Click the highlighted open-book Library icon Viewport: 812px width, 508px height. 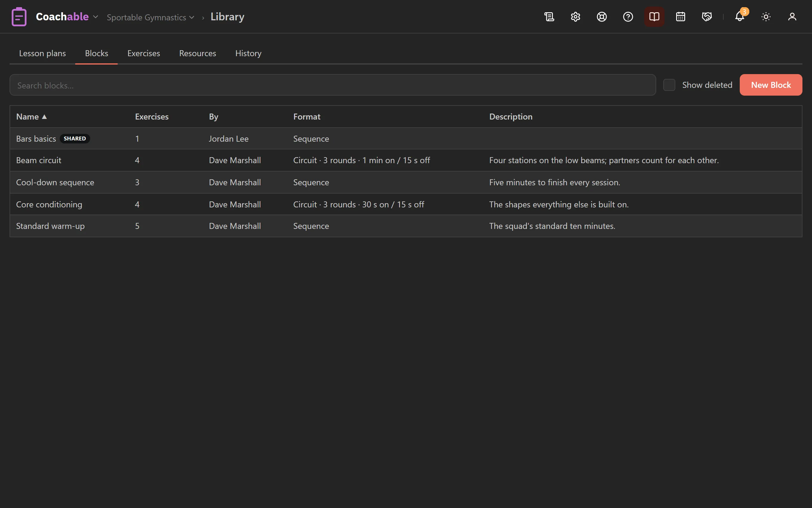click(654, 16)
